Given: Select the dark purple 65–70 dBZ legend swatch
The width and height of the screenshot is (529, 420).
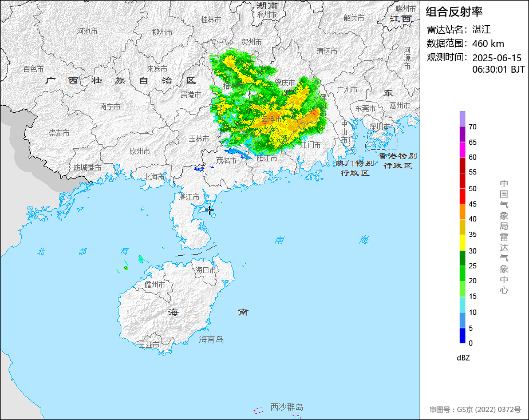Looking at the screenshot, I should coord(462,134).
